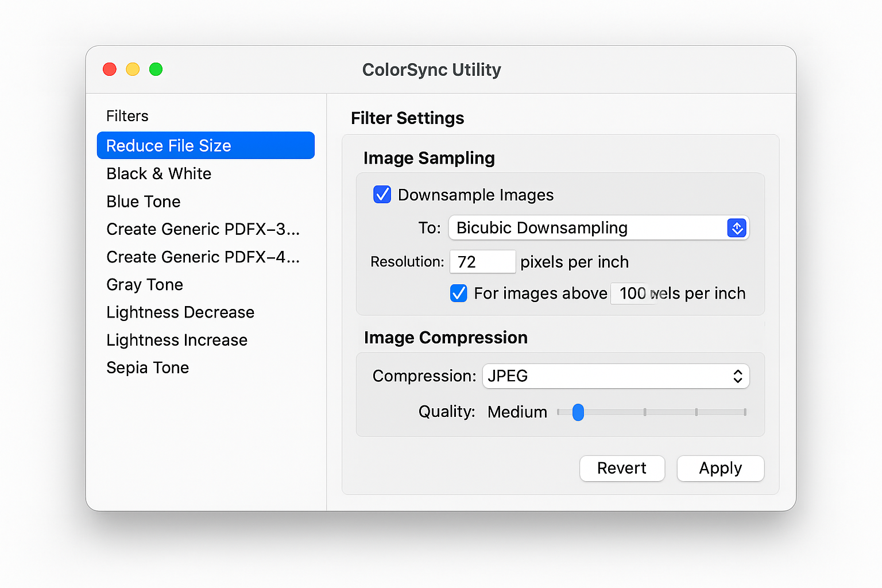Click the downsampling method popup stepper arrows
Screen dimensions: 882x588
737,228
